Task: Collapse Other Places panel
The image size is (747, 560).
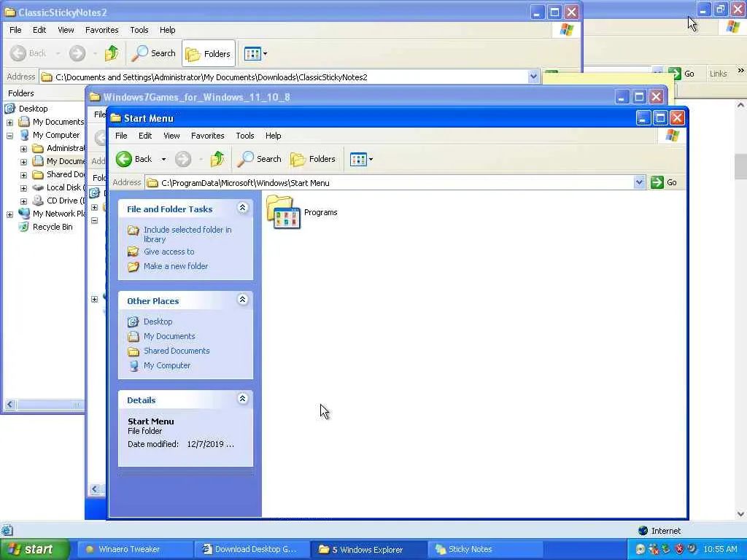Action: point(242,300)
